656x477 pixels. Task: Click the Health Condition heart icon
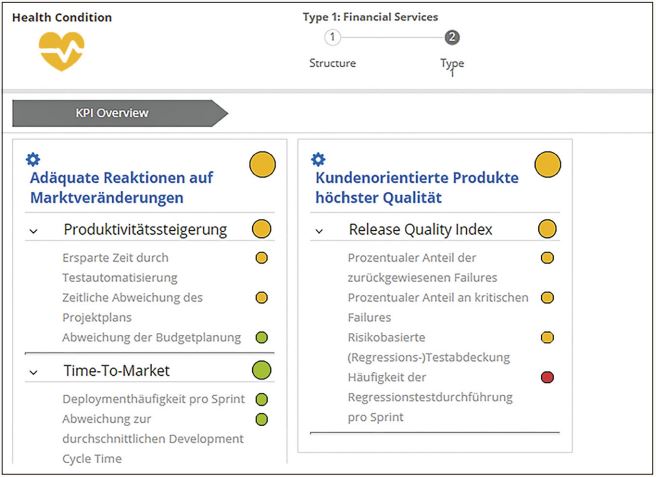[x=62, y=51]
